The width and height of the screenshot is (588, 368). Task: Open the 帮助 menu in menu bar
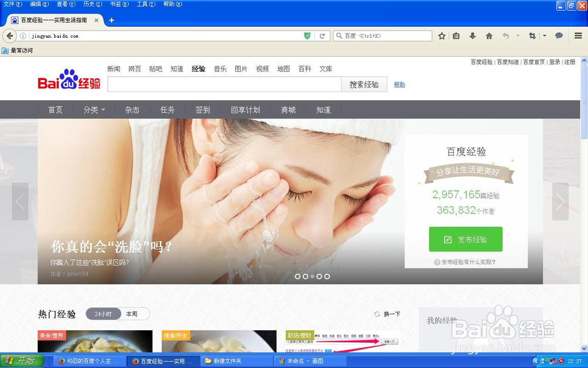point(172,4)
